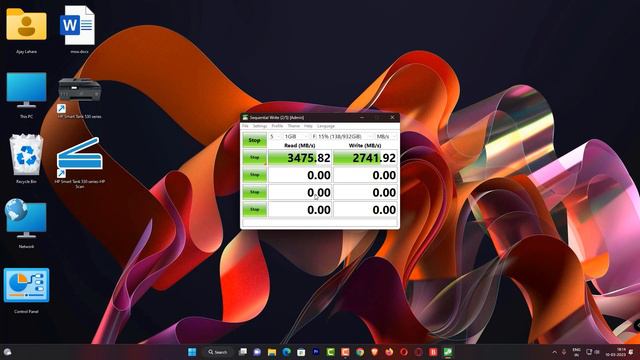Screen dimensions: 640x360
Task: Open Microsoft Store from the taskbar
Action: pyautogui.click(x=301, y=352)
